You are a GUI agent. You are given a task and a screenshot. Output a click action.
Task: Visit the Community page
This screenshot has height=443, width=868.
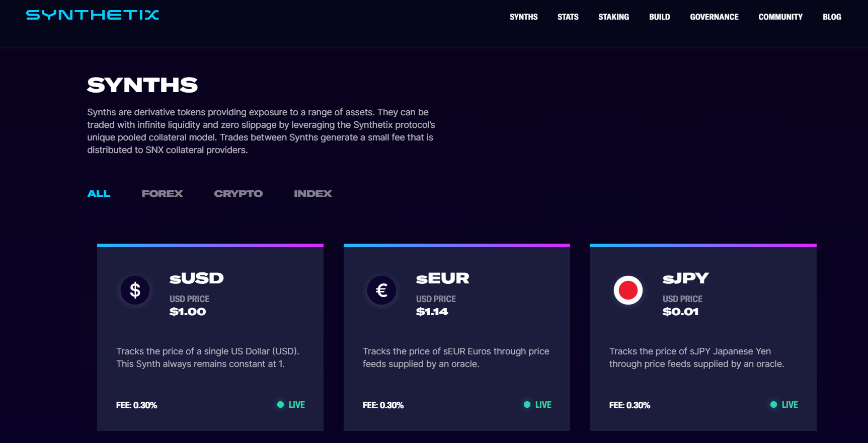pos(780,17)
